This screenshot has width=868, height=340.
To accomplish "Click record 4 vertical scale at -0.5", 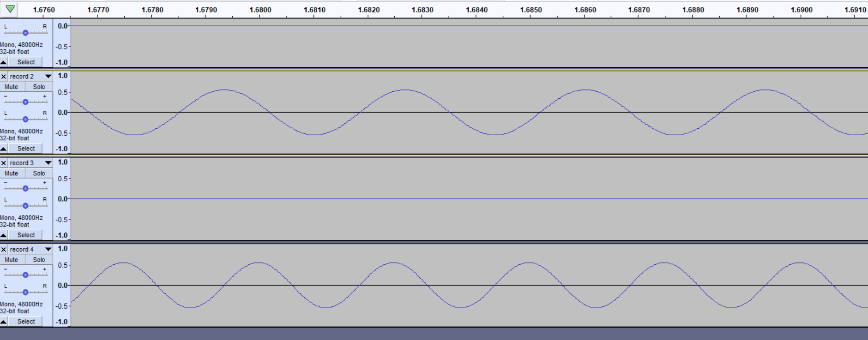I will tap(62, 306).
